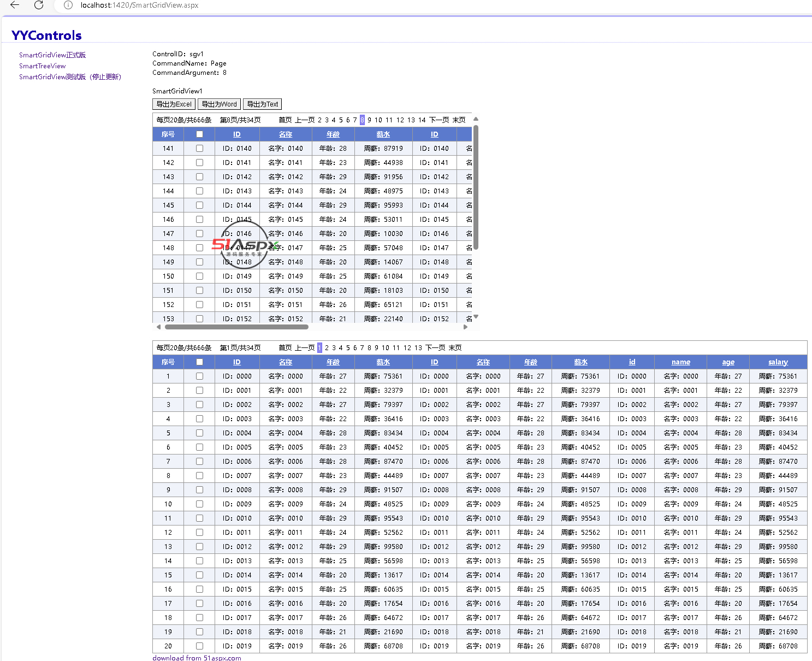
Task: Click the YYControls heading
Action: pos(46,36)
